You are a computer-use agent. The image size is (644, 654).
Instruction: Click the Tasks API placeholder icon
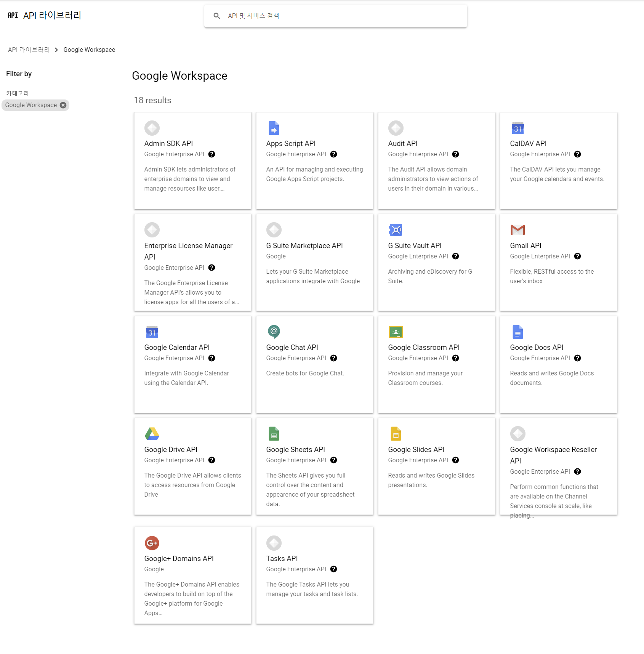point(274,543)
